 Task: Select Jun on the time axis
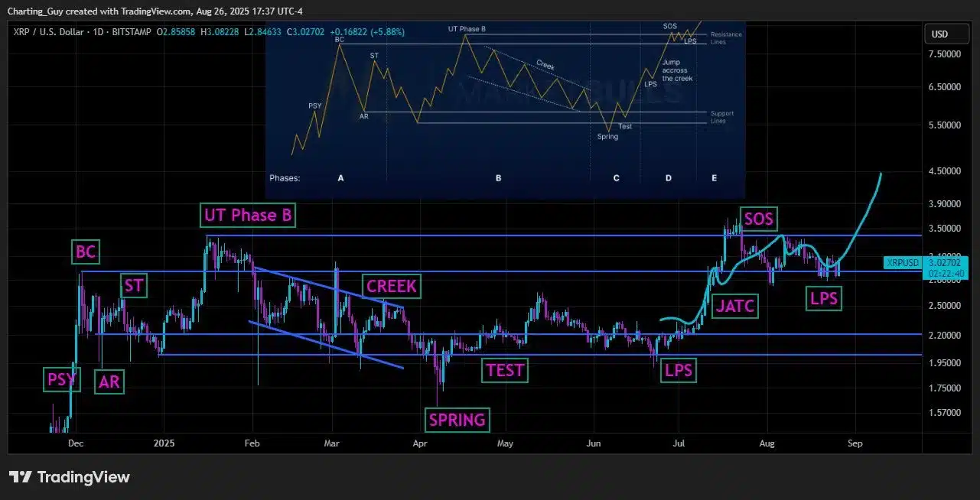[593, 443]
